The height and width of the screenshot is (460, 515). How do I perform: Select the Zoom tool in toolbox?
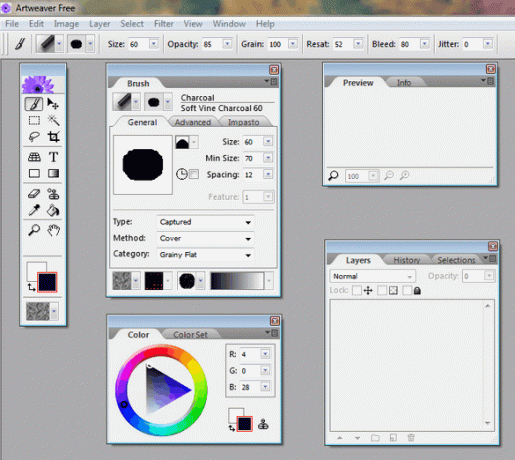point(34,230)
